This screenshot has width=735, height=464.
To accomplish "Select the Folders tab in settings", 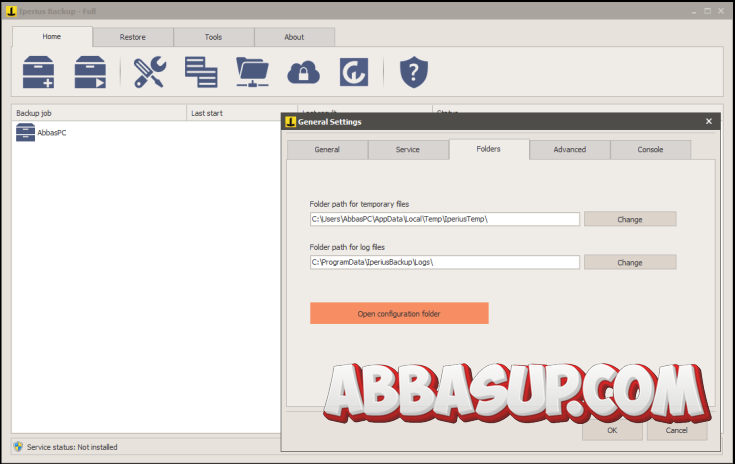I will (489, 149).
